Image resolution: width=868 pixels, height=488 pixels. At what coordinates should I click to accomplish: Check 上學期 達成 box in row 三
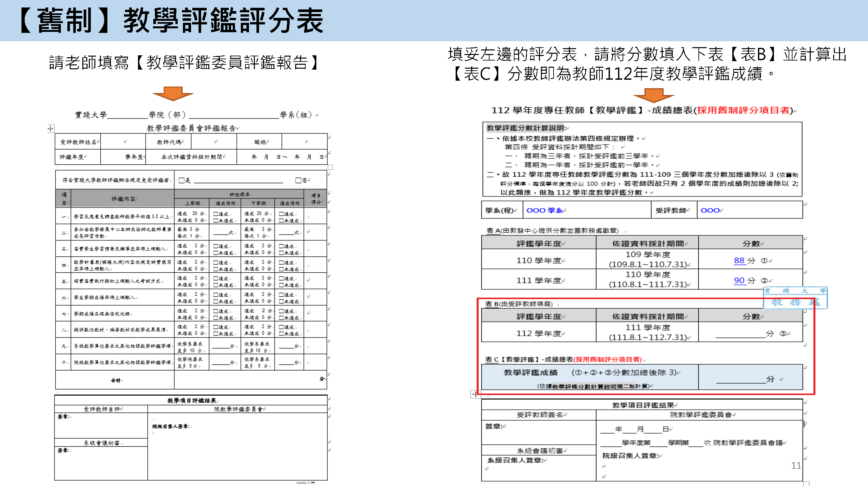click(x=216, y=246)
